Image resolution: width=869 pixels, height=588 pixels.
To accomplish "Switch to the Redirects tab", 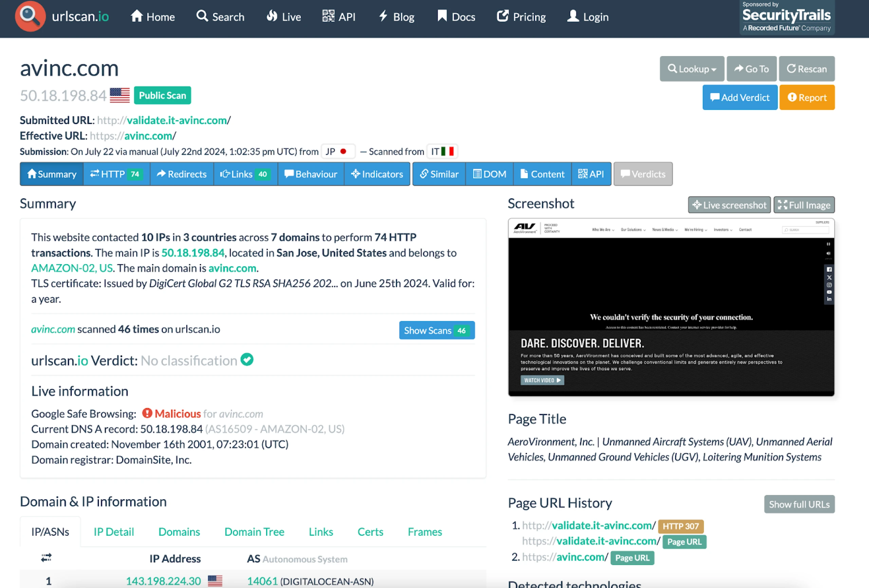I will (x=182, y=174).
